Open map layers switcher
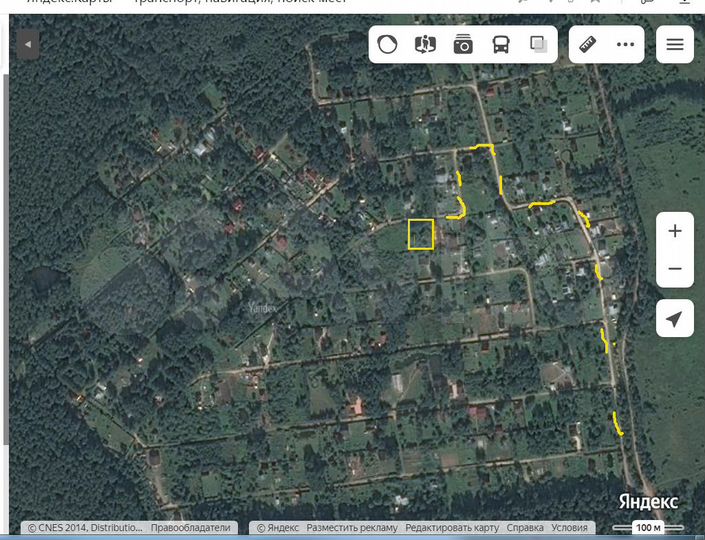This screenshot has height=540, width=705. 538,44
